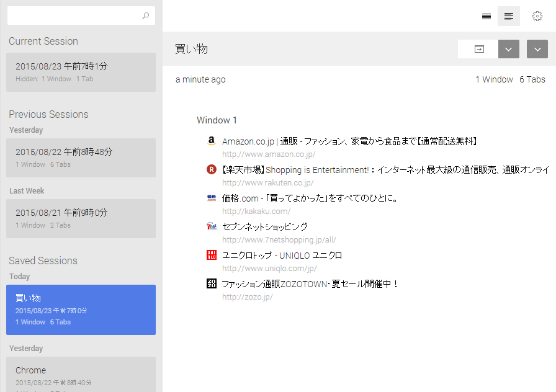This screenshot has height=392, width=556.
Task: Select previous session 2015/08/21 午前9時0分
Action: pyautogui.click(x=81, y=219)
